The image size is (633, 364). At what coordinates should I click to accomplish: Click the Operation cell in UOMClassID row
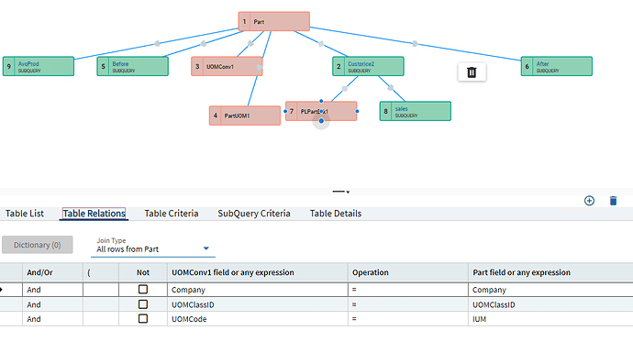coord(408,304)
